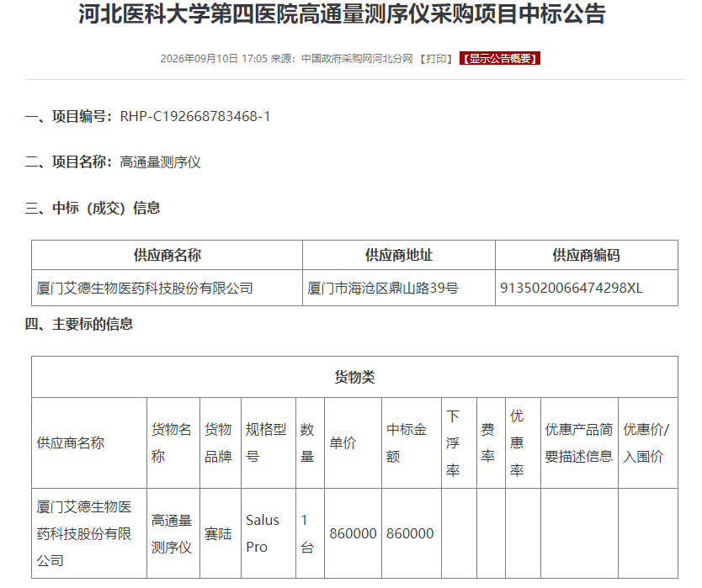Click the 优惠产品简要描述信息 column header

point(579,443)
